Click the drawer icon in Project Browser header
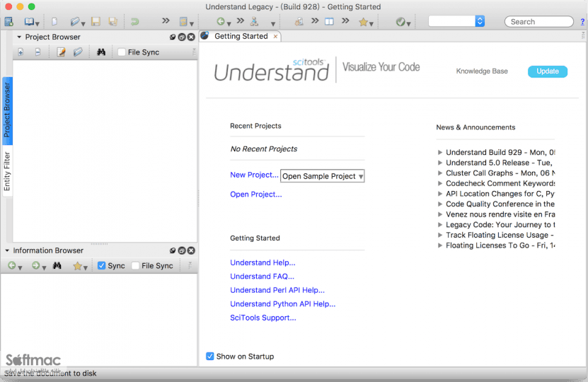 tap(173, 37)
